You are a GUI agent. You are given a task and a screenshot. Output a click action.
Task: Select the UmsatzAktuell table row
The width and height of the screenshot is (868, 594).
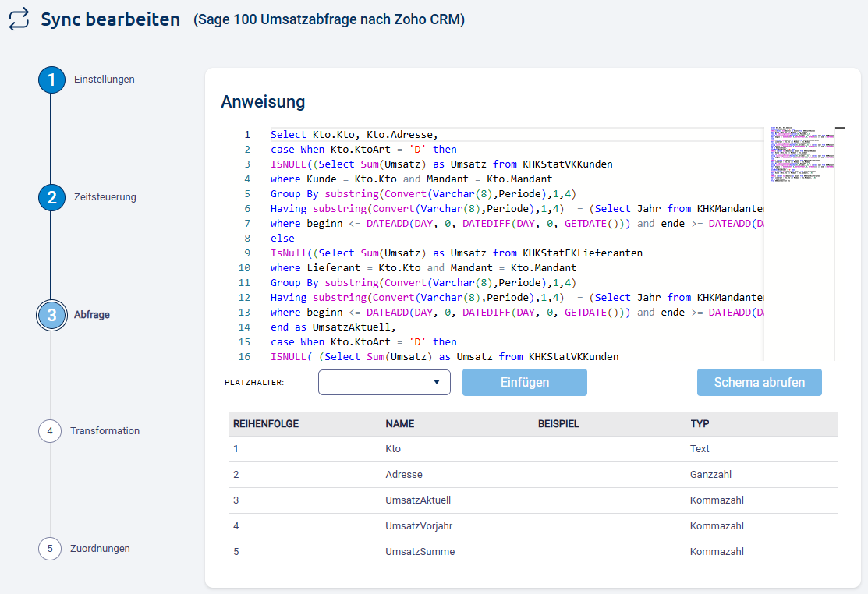[x=533, y=500]
